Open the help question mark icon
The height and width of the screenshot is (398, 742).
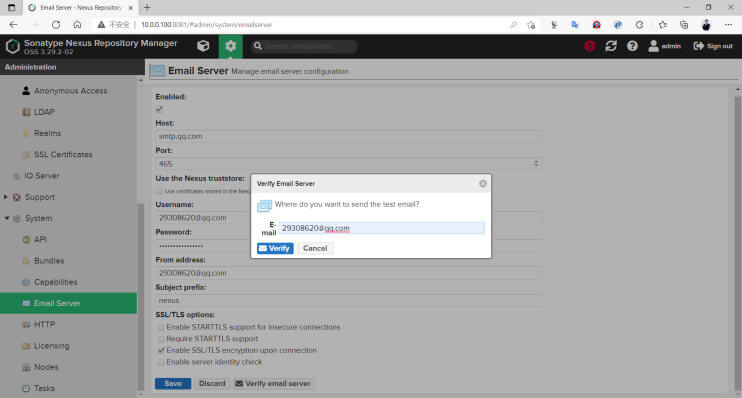tap(632, 46)
